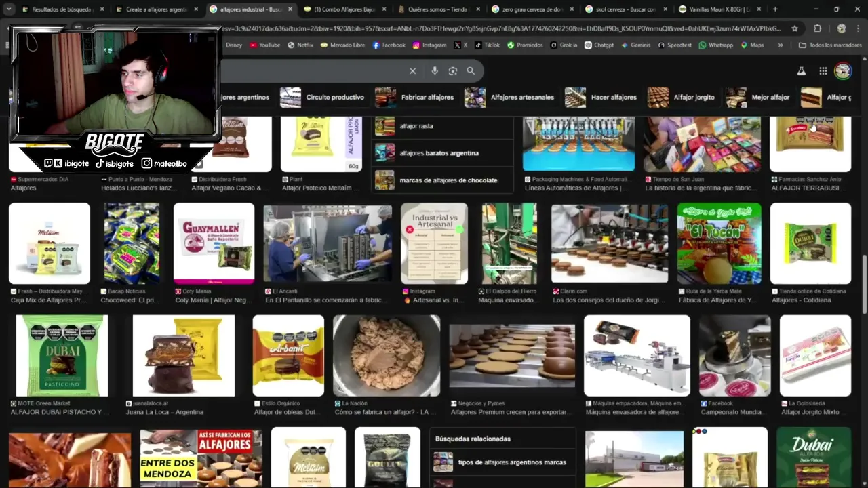Open Search Labs flask icon

(801, 71)
